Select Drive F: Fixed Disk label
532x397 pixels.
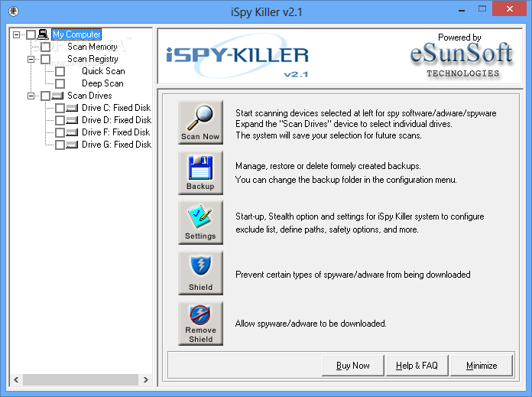(x=115, y=132)
